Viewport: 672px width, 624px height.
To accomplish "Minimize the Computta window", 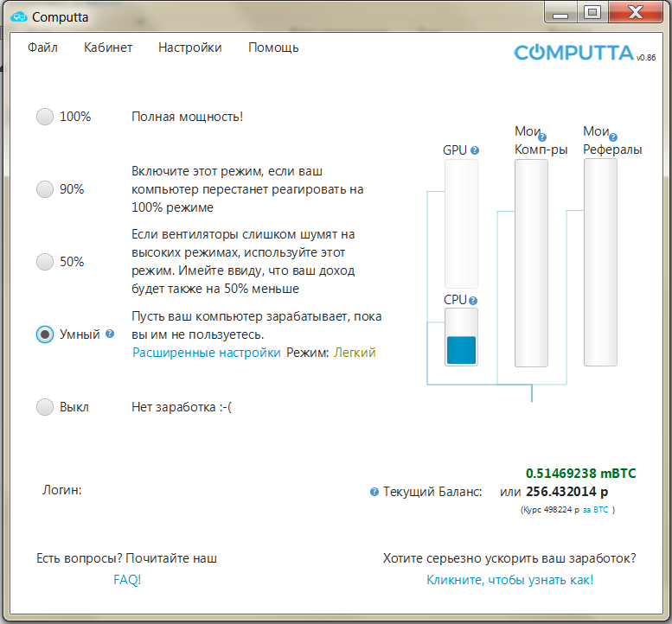I will point(560,13).
